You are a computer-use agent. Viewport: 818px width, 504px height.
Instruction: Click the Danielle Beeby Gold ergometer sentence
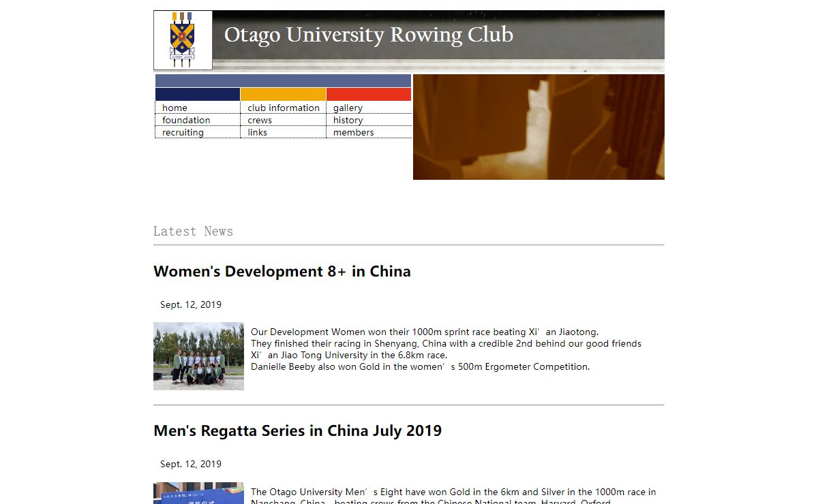[x=420, y=366]
